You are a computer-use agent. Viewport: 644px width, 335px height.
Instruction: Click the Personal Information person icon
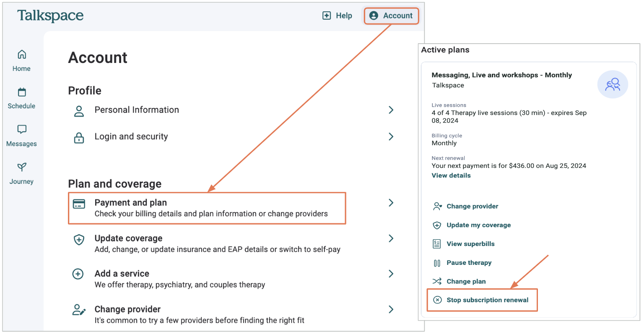(79, 111)
